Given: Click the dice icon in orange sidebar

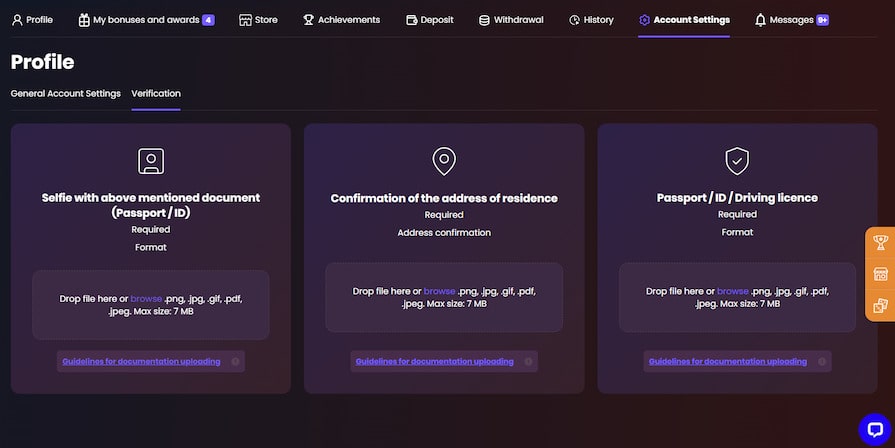Looking at the screenshot, I should point(880,306).
